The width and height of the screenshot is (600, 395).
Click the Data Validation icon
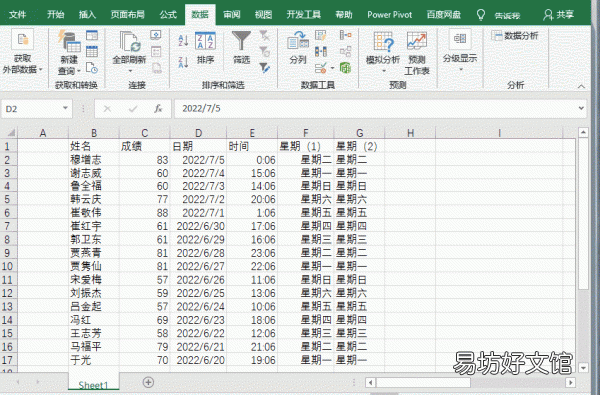coord(321,68)
